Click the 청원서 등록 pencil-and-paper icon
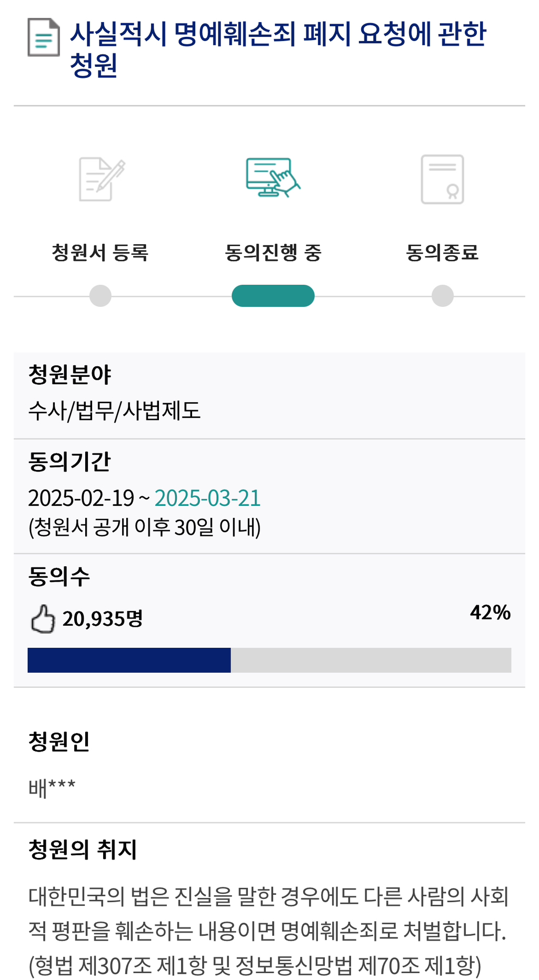The image size is (539, 980). 102,179
